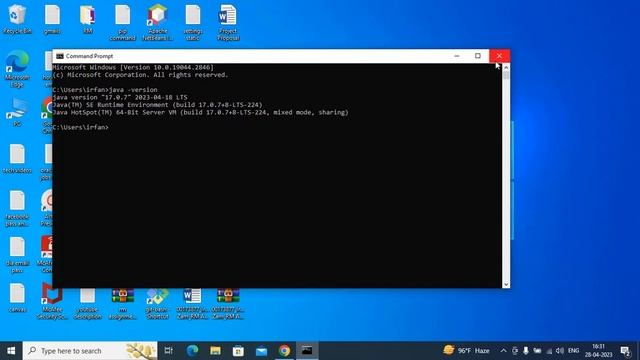Open Microsoft Store from the taskbar
This screenshot has height=360, width=640.
[238, 351]
